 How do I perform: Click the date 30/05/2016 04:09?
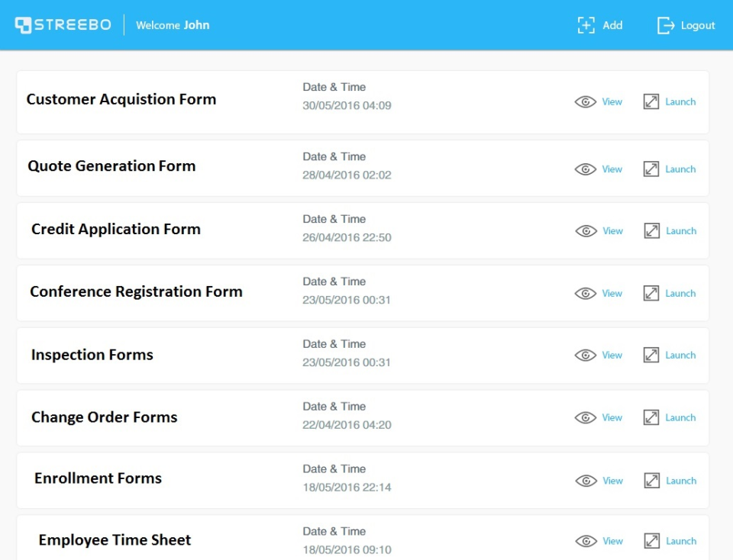[347, 105]
